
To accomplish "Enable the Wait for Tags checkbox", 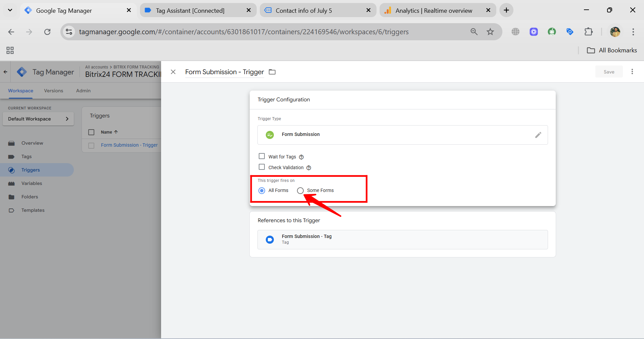I will click(x=262, y=156).
